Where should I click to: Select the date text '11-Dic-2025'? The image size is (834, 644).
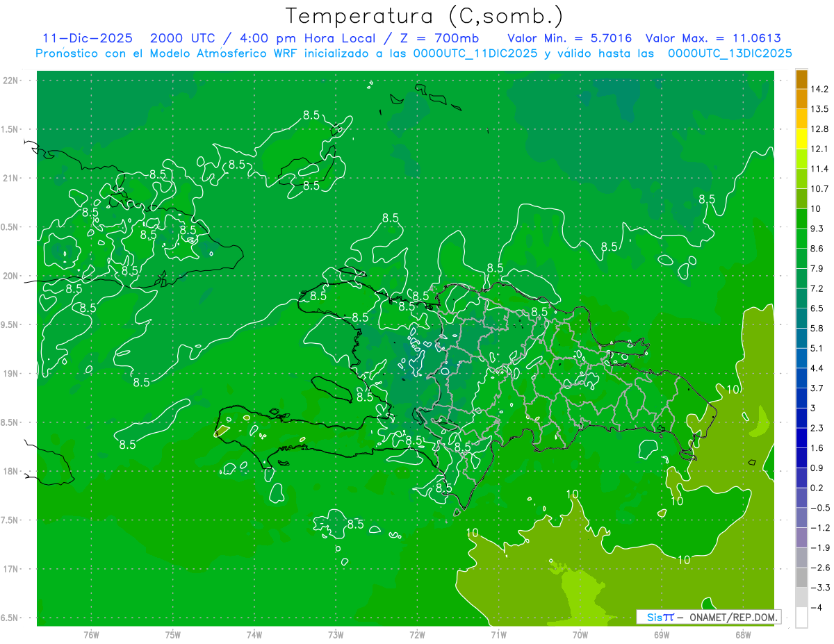(88, 38)
